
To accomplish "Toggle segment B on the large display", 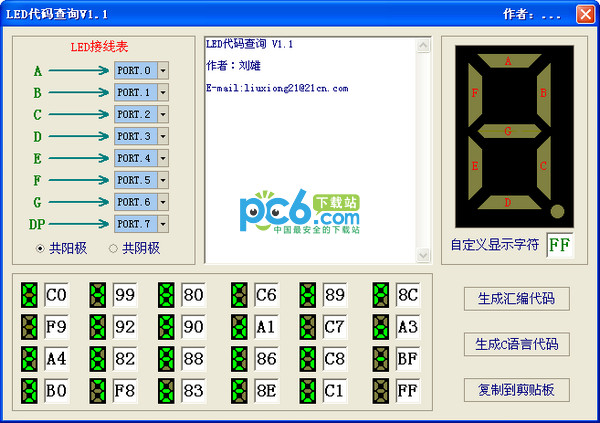I will coord(544,93).
